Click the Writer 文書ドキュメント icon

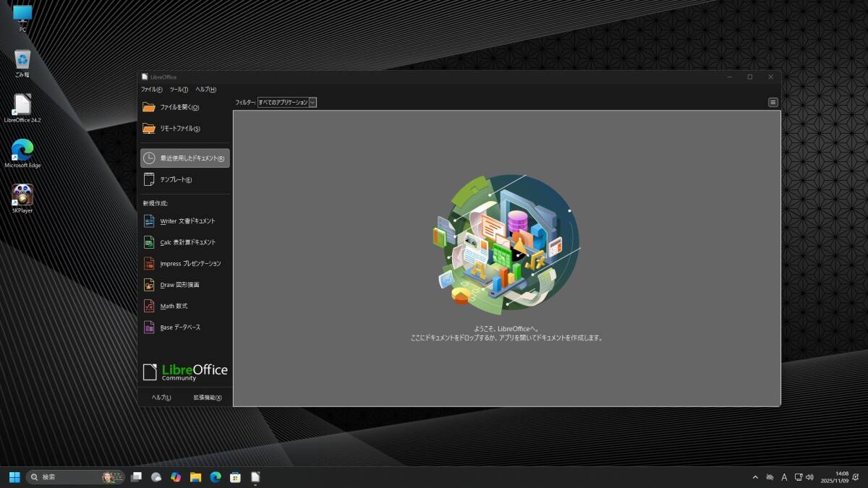point(149,221)
